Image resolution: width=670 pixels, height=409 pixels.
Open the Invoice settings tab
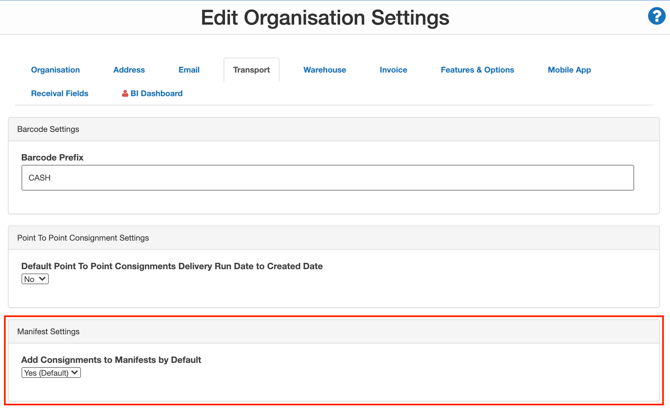click(x=393, y=70)
